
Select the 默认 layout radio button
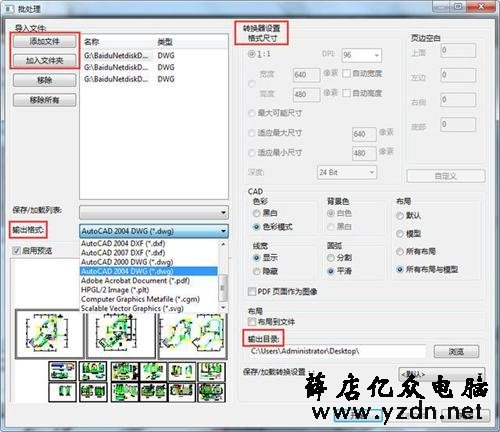click(x=400, y=216)
